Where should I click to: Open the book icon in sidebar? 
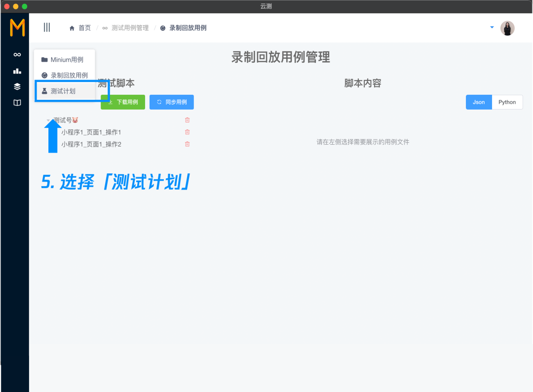[17, 103]
